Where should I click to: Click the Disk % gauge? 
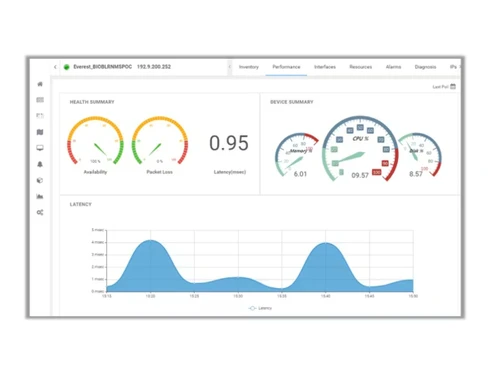click(x=421, y=154)
